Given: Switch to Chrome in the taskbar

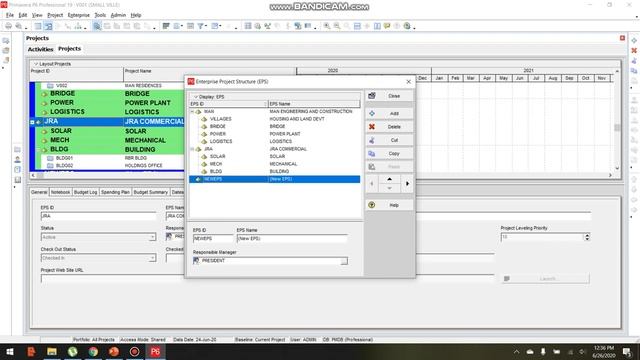Looking at the screenshot, I should [x=93, y=351].
